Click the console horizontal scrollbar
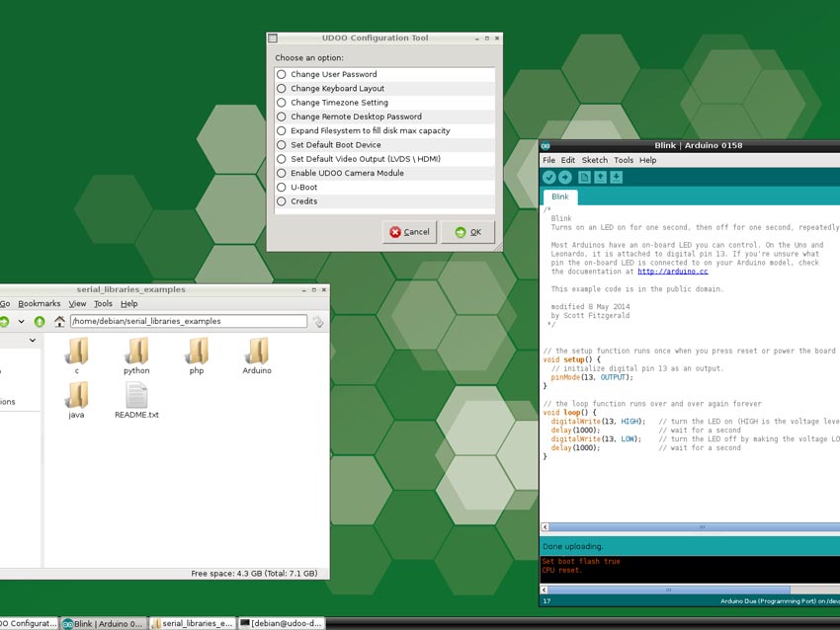The width and height of the screenshot is (840, 630). (669, 590)
